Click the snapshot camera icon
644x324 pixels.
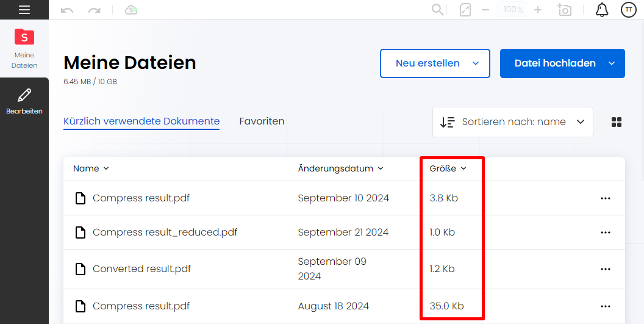pyautogui.click(x=564, y=10)
